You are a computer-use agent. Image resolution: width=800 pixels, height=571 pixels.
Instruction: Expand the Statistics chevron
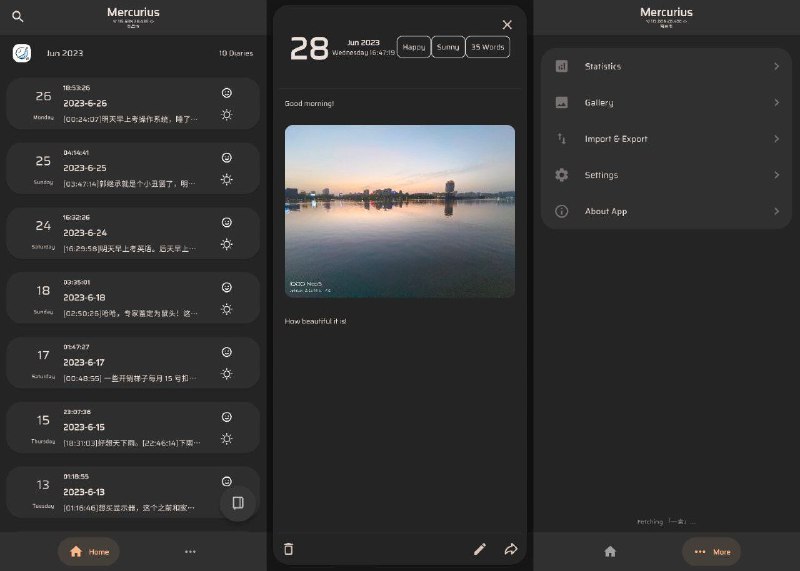[776, 67]
